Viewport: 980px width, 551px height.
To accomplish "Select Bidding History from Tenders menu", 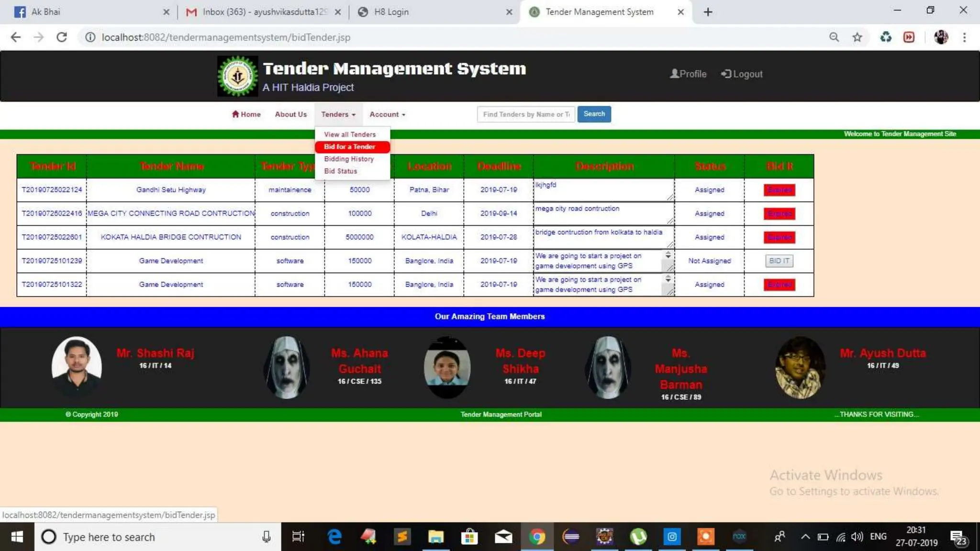I will [349, 159].
